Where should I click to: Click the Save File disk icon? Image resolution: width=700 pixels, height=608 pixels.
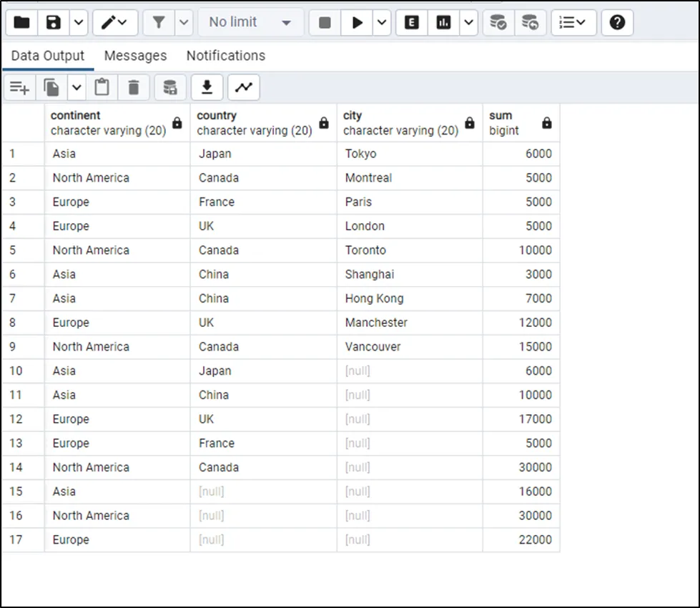[x=54, y=22]
